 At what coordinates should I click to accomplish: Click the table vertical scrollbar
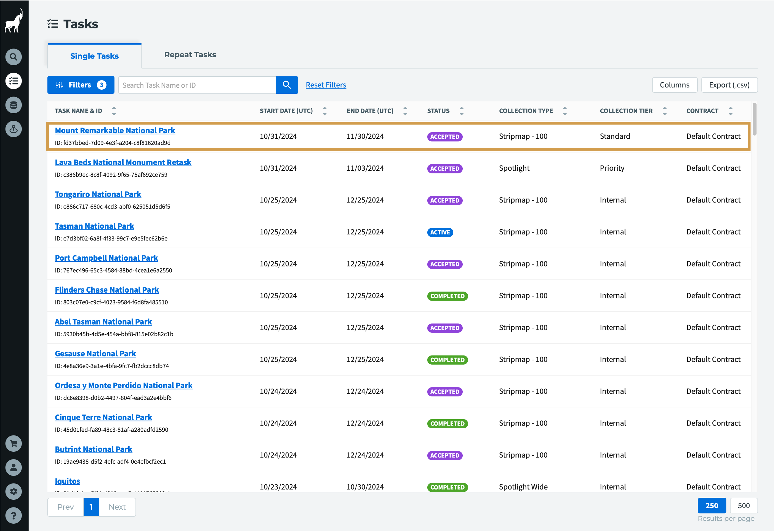[x=754, y=119]
